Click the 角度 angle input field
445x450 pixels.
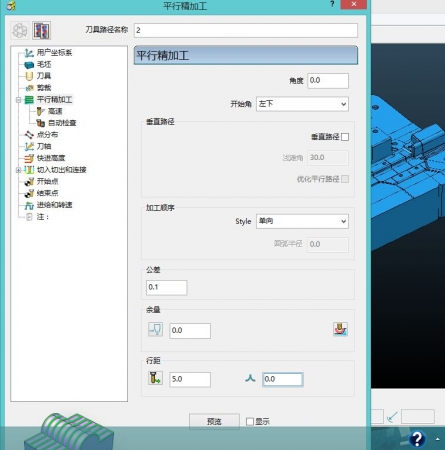pyautogui.click(x=328, y=81)
